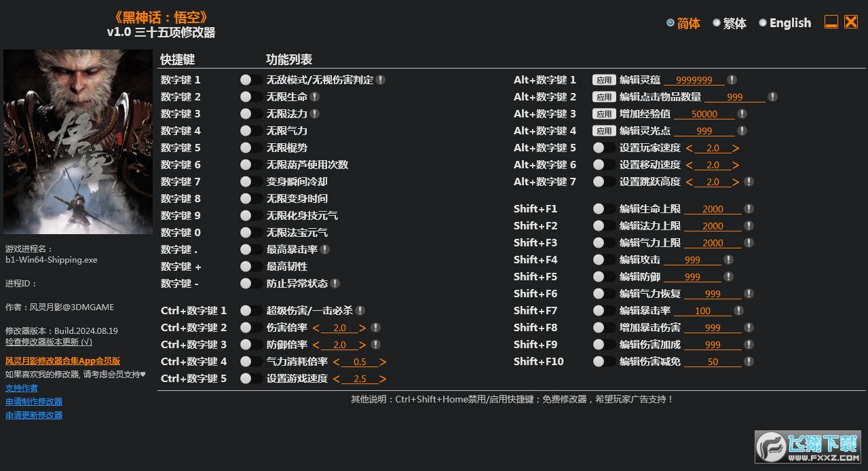Open the 支持作者 link

[x=22, y=388]
